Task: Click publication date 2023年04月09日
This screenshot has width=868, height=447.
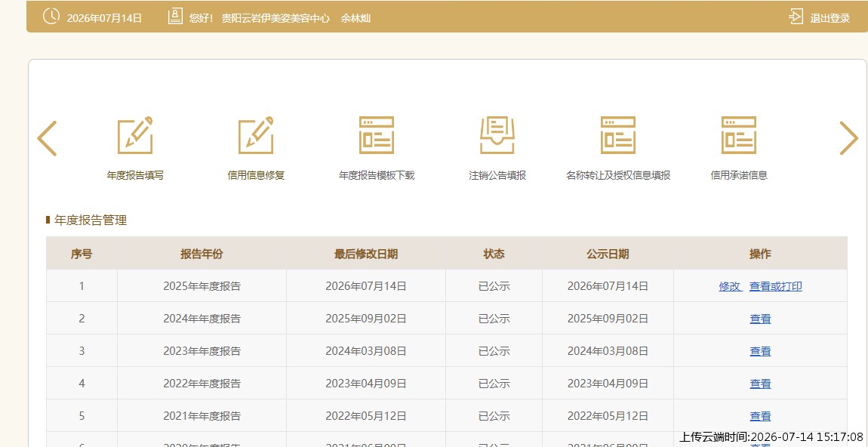Action: [608, 384]
